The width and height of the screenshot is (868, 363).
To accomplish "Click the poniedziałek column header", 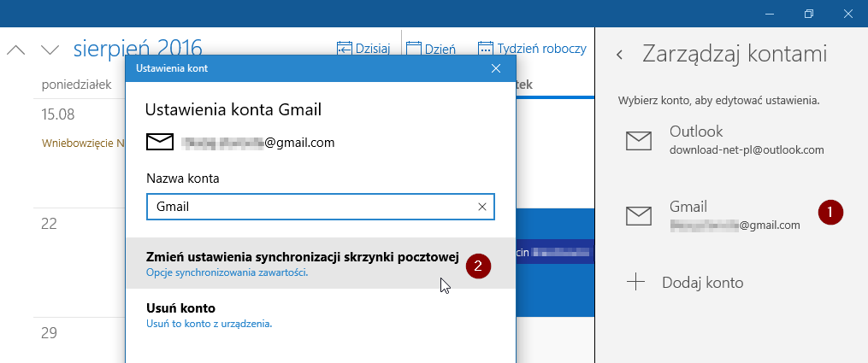I will (77, 85).
